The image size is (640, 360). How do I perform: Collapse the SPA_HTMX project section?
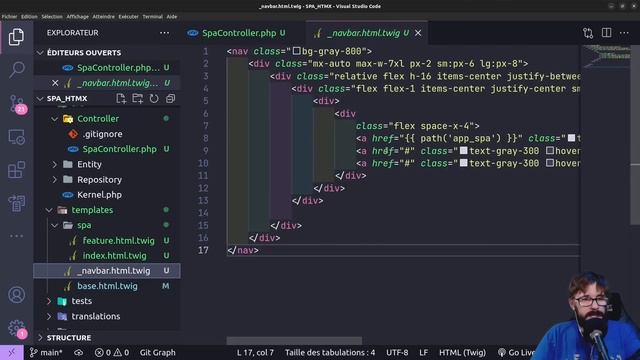(40, 98)
